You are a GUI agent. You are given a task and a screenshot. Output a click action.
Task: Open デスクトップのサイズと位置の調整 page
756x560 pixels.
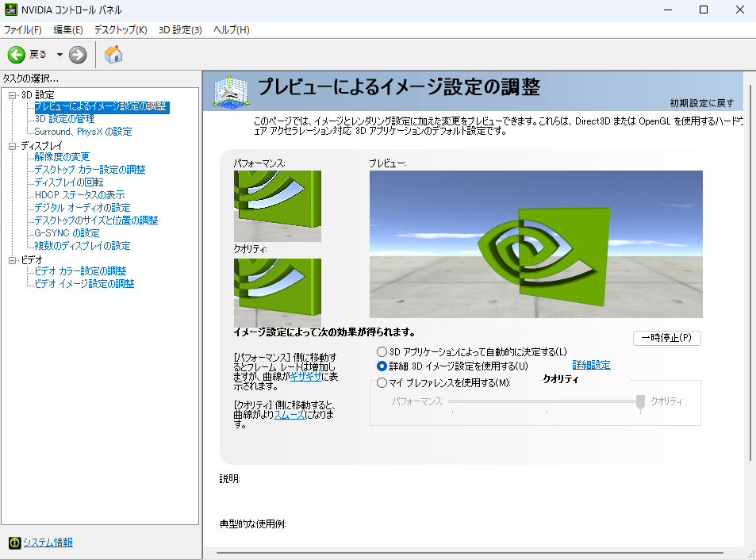click(96, 221)
